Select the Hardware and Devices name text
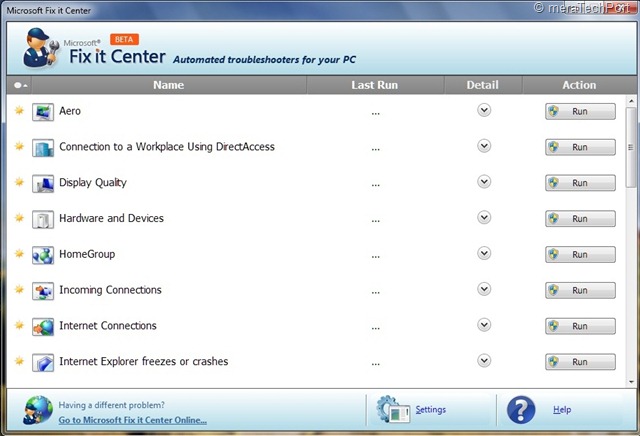This screenshot has width=640, height=436. pos(111,218)
